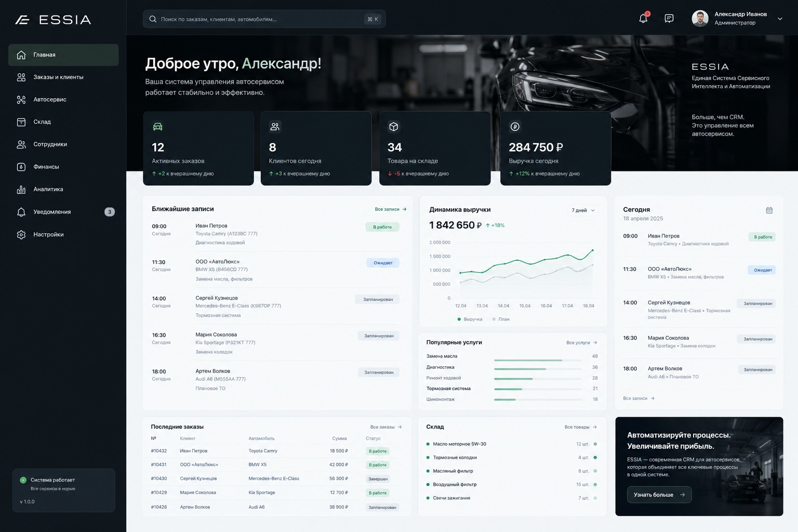The width and height of the screenshot is (798, 532).
Task: Click the box icon on Товара на складе card
Action: [393, 126]
